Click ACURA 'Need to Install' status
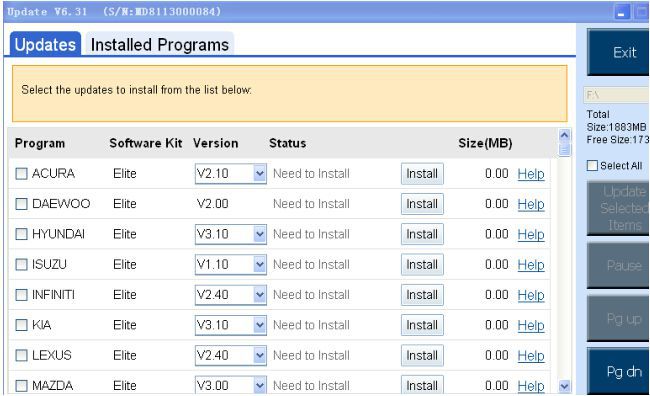 (x=311, y=173)
